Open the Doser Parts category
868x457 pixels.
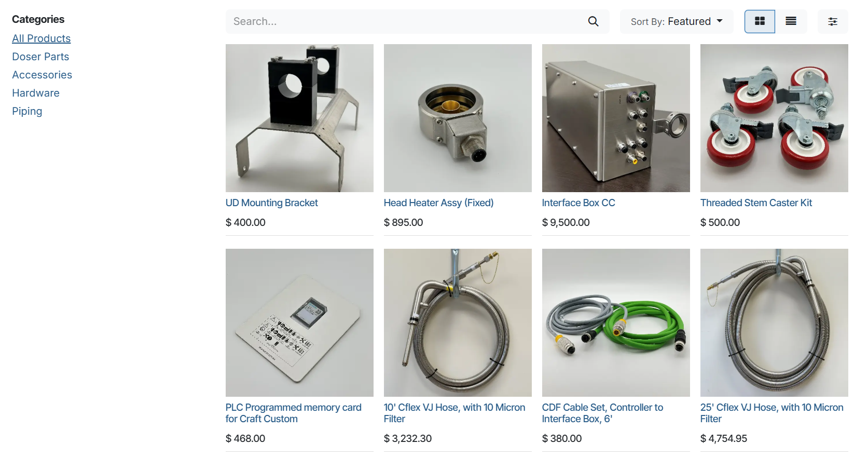pyautogui.click(x=40, y=57)
